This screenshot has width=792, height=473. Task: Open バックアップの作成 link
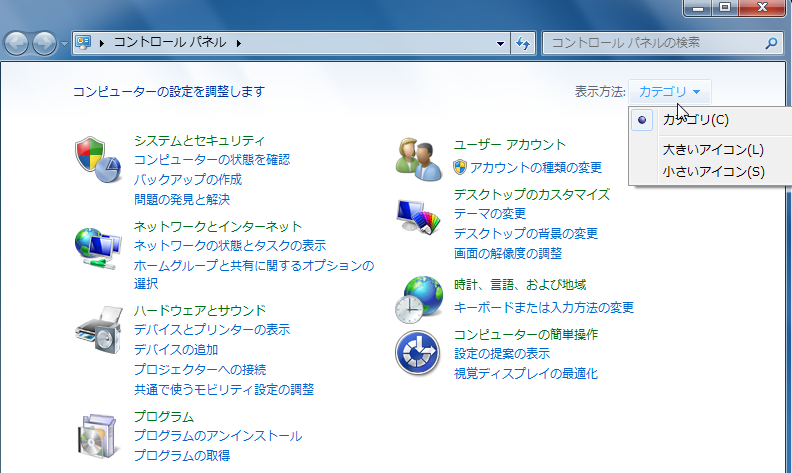(188, 179)
